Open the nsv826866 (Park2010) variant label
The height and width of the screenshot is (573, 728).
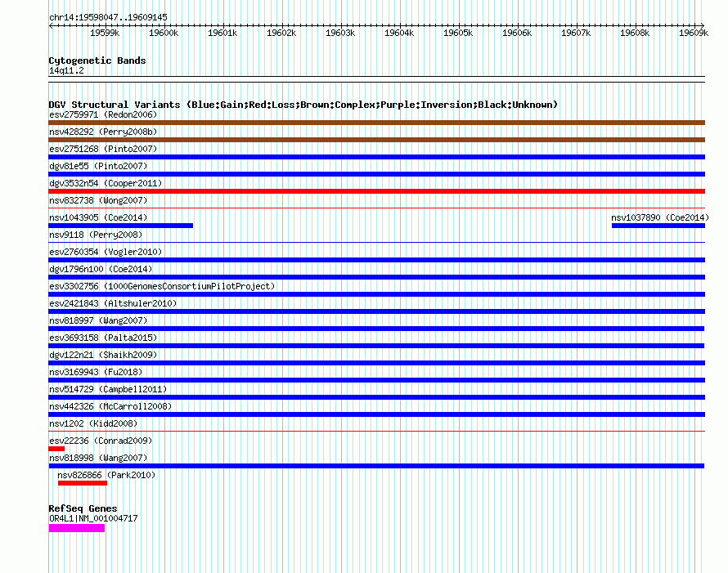pyautogui.click(x=106, y=475)
